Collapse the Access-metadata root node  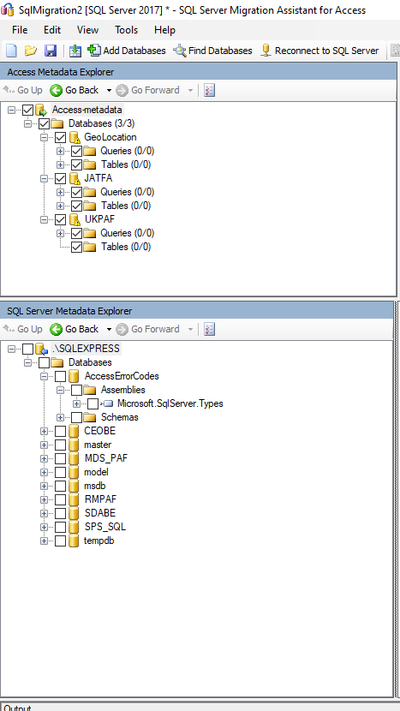tap(11, 110)
